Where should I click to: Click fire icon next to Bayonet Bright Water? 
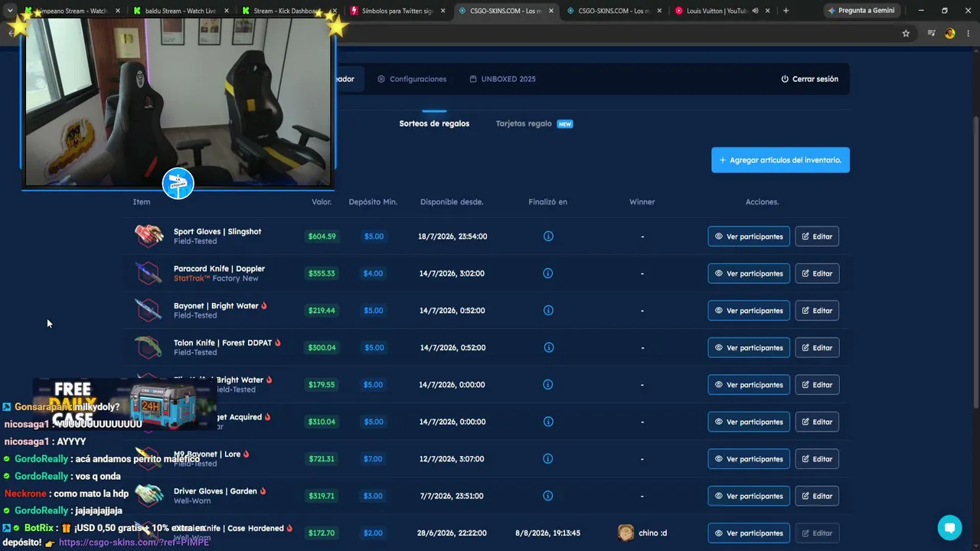pos(264,305)
